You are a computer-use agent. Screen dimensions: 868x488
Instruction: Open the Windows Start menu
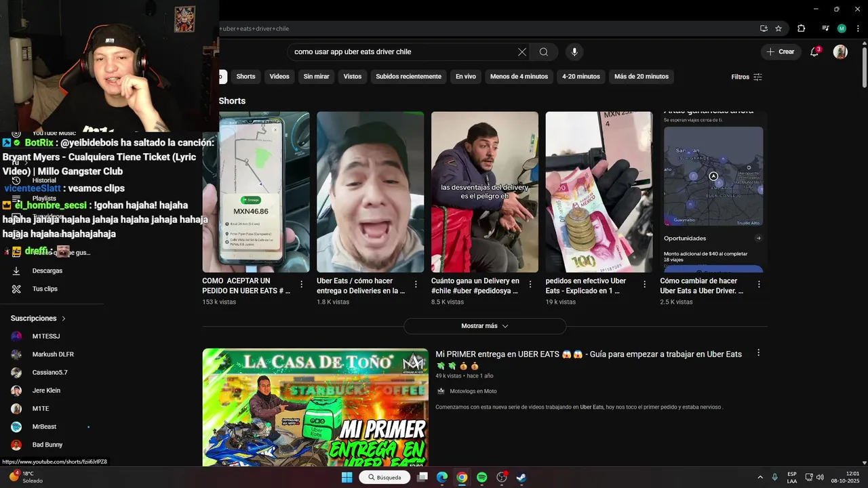pyautogui.click(x=347, y=477)
